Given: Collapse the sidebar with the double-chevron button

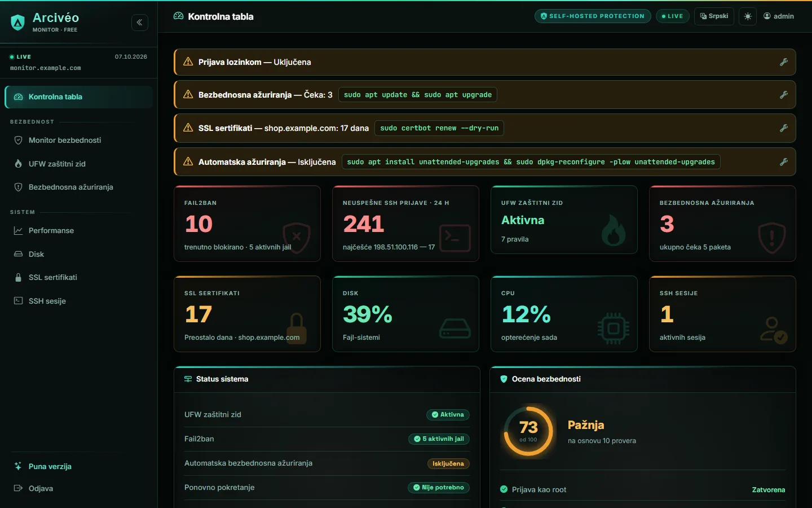Looking at the screenshot, I should coord(140,23).
